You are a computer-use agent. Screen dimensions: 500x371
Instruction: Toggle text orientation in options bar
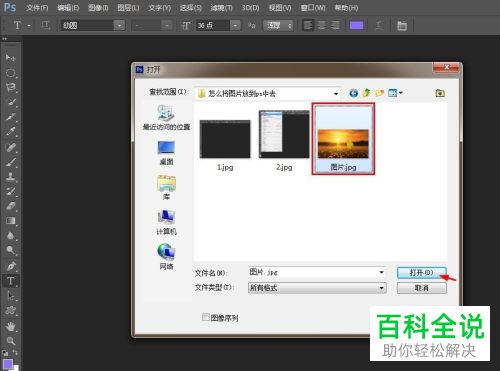click(x=45, y=25)
